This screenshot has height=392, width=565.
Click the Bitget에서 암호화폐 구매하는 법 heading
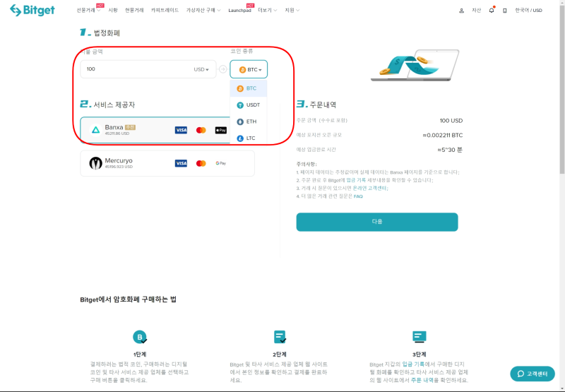129,299
